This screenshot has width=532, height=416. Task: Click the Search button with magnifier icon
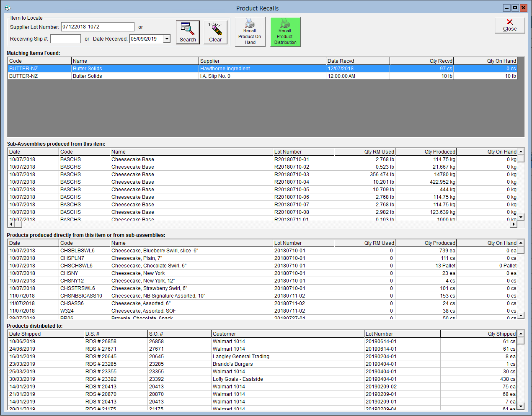pos(188,32)
